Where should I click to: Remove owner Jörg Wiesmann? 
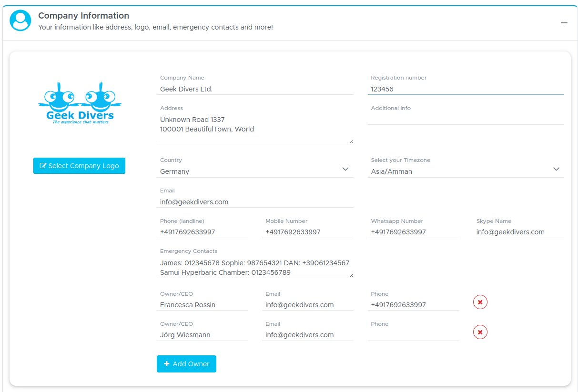(x=480, y=332)
